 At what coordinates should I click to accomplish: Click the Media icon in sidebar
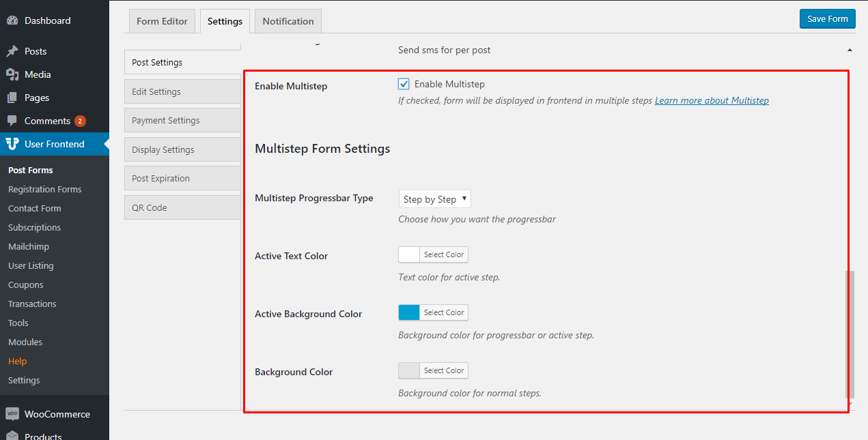12,74
